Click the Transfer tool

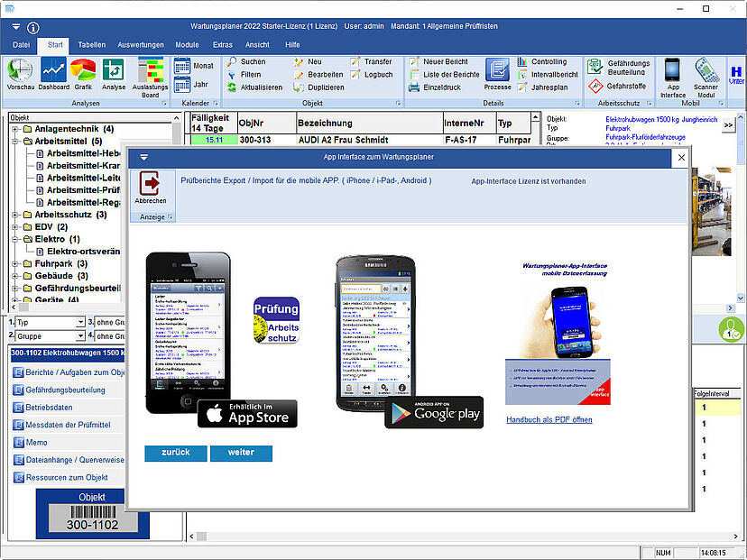372,61
